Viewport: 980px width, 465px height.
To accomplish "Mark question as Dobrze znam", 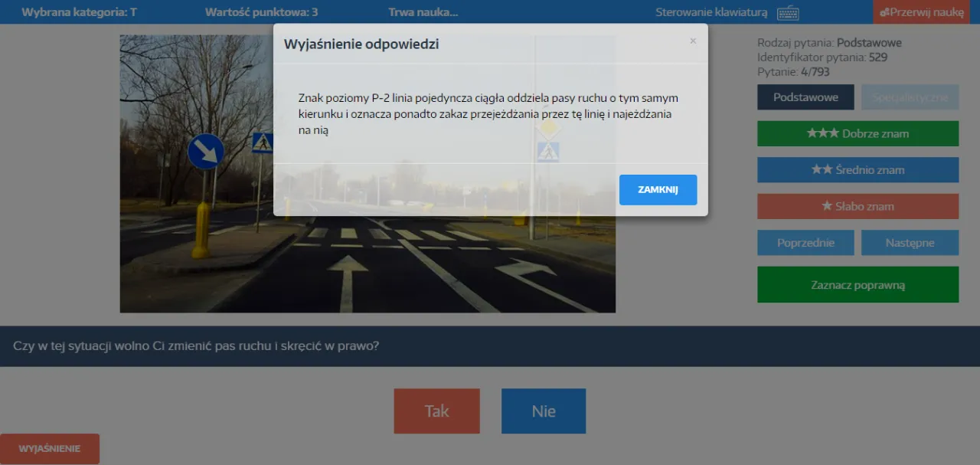I will pos(857,133).
